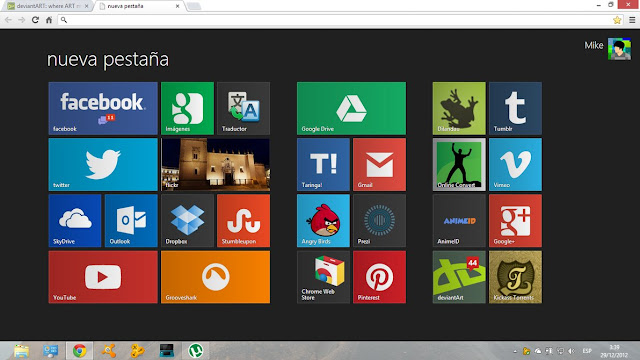Screen dimensions: 640x360
Task: Open the green frog tile
Action: (459, 108)
